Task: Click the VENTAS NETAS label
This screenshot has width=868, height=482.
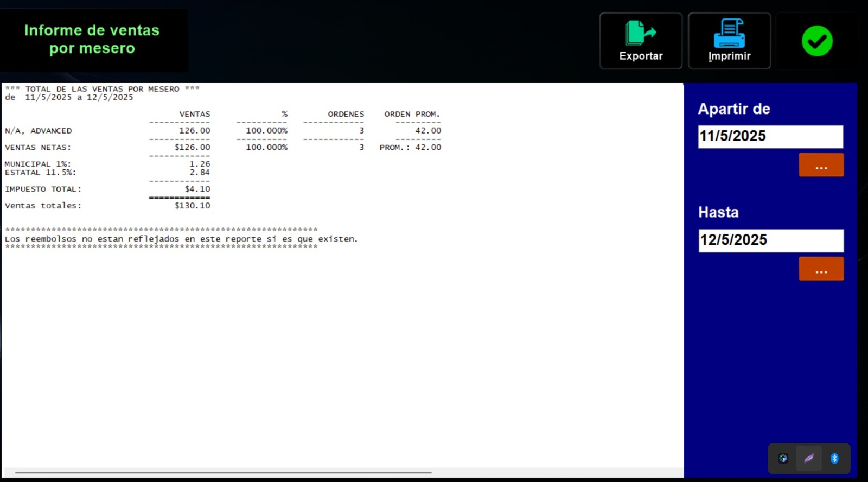Action: 38,148
